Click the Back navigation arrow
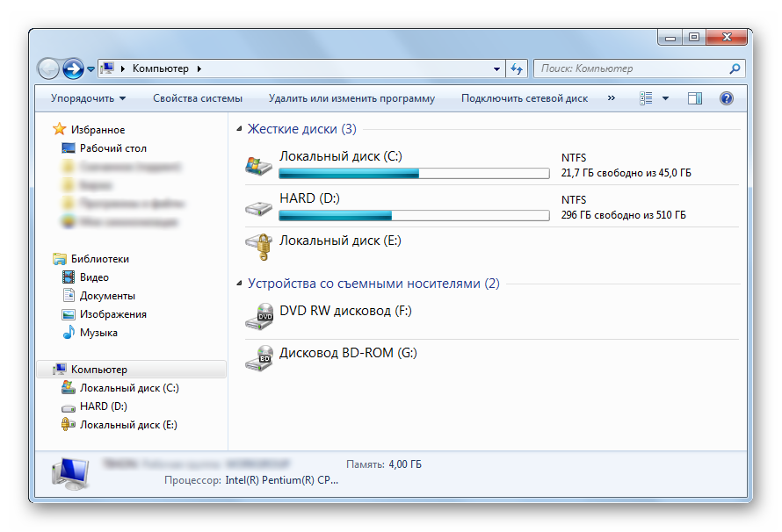This screenshot has width=782, height=532. (x=49, y=68)
